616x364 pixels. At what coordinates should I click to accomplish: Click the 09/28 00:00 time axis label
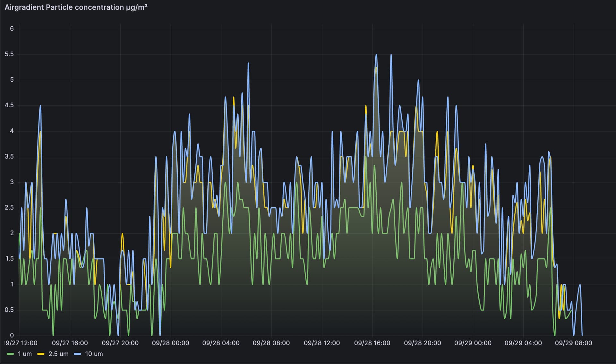pos(170,343)
